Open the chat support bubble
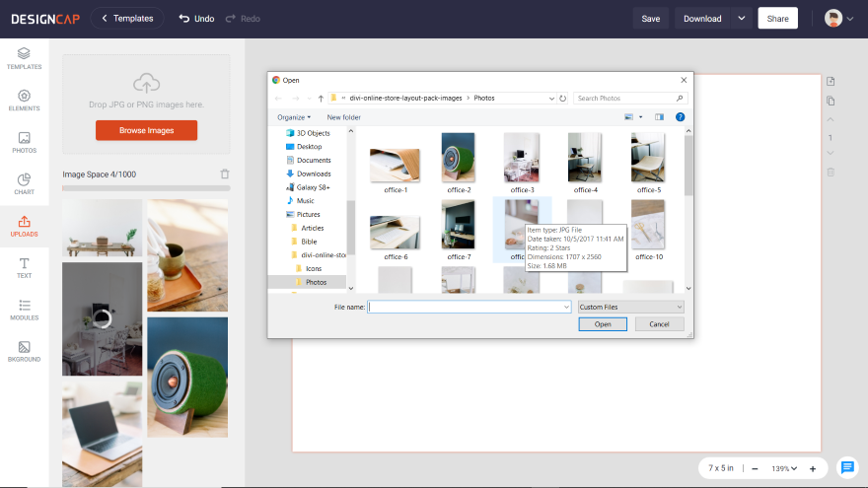Screen dimensions: 868x488 847,467
